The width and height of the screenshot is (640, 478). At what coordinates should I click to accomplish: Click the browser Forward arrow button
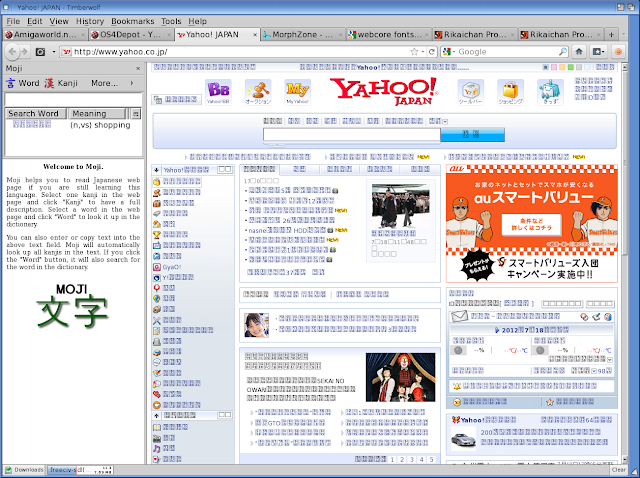click(x=24, y=52)
